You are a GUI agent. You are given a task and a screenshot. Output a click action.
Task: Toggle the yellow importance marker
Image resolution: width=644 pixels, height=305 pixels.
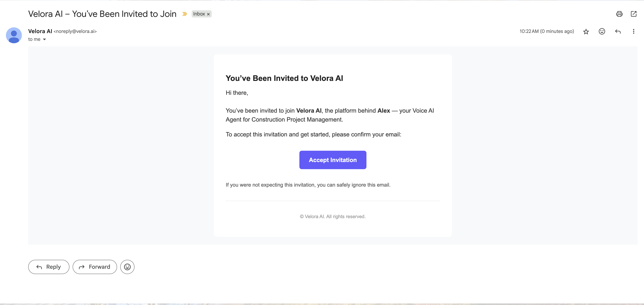[185, 14]
